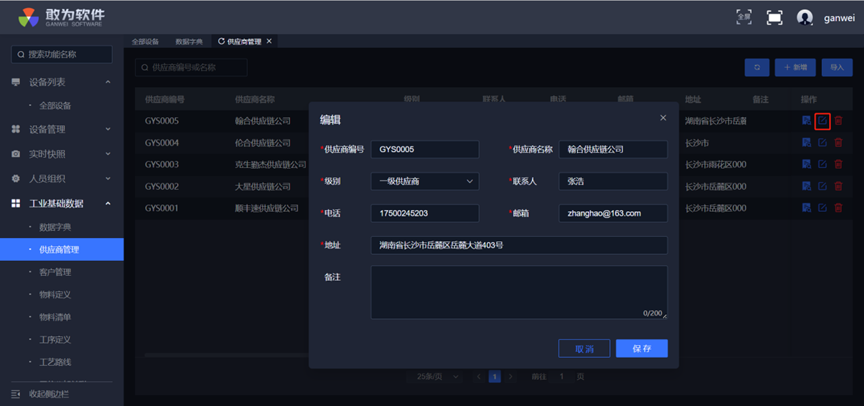This screenshot has width=864, height=406.
Task: Delete supplier GYS0002 with trash icon
Action: (838, 186)
